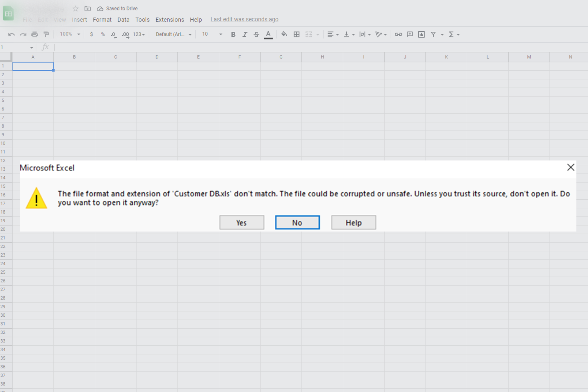Click Yes to open the file
Viewport: 588px width, 392px height.
point(242,223)
